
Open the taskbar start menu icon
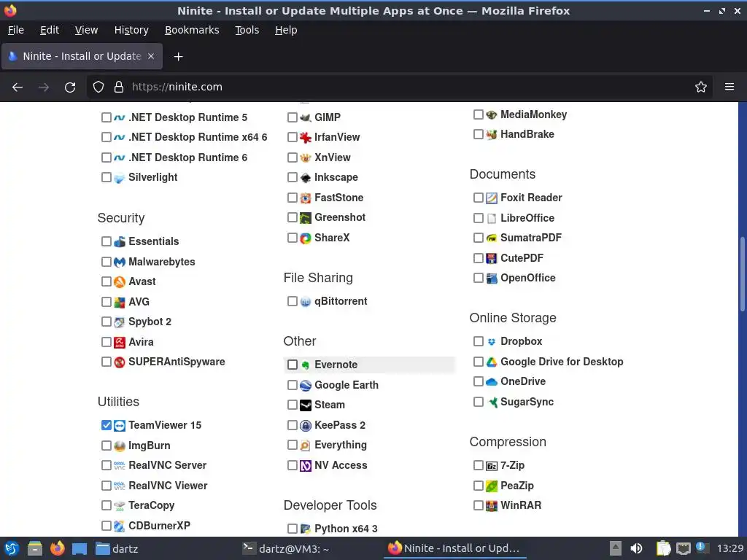click(x=12, y=548)
